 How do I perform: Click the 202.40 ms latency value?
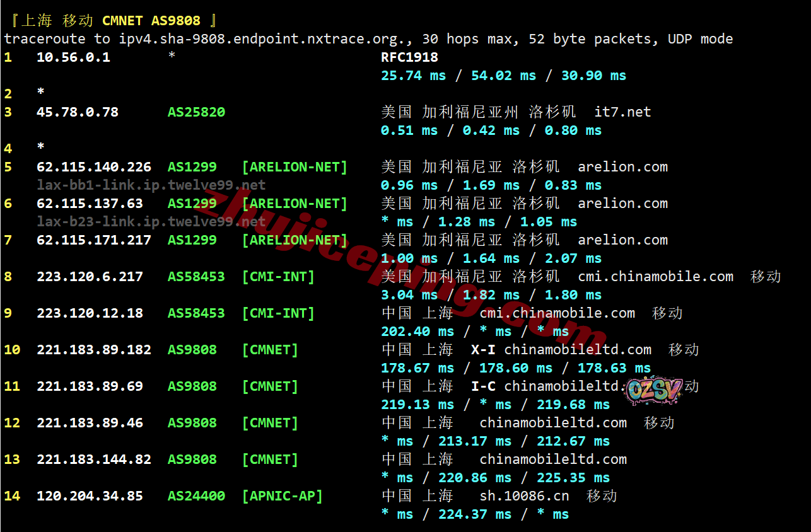[417, 332]
